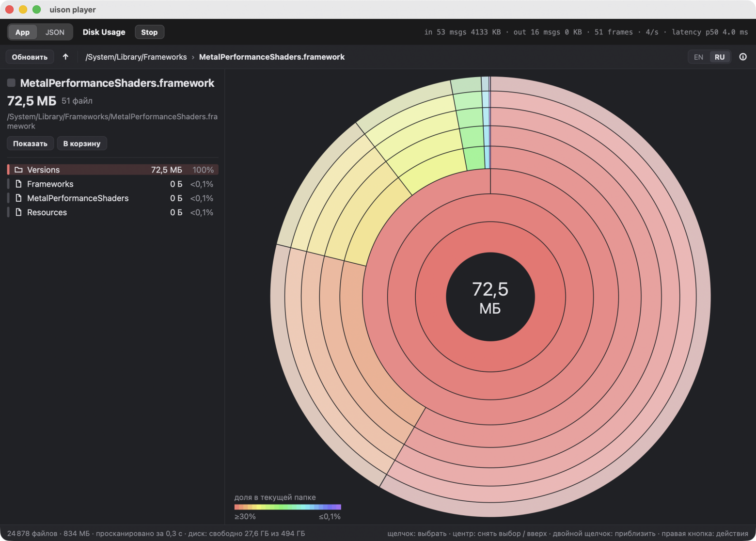Switch to the App view tab
The image size is (756, 541).
(x=22, y=32)
